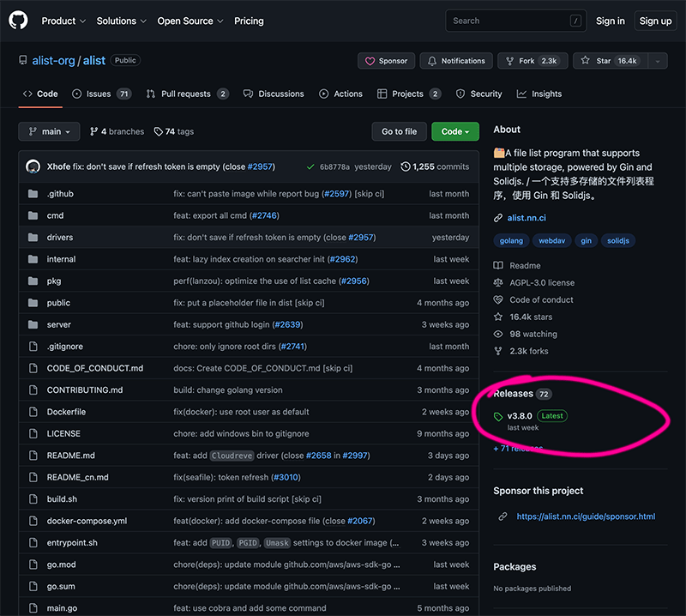Open the Pull requests tab
Screen dimensions: 686x616
pyautogui.click(x=187, y=94)
